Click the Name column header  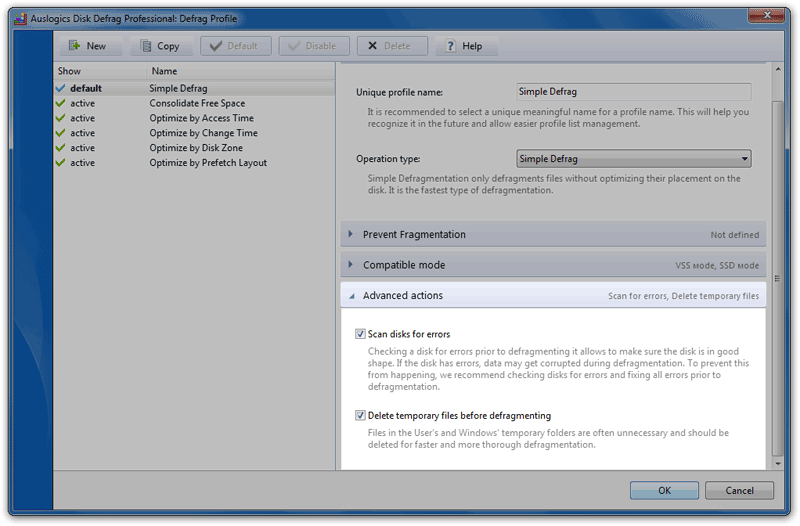[241, 71]
